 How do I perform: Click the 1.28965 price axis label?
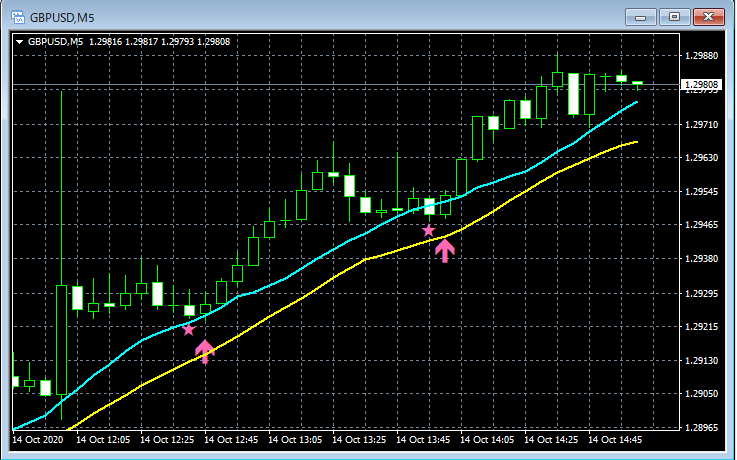[702, 428]
